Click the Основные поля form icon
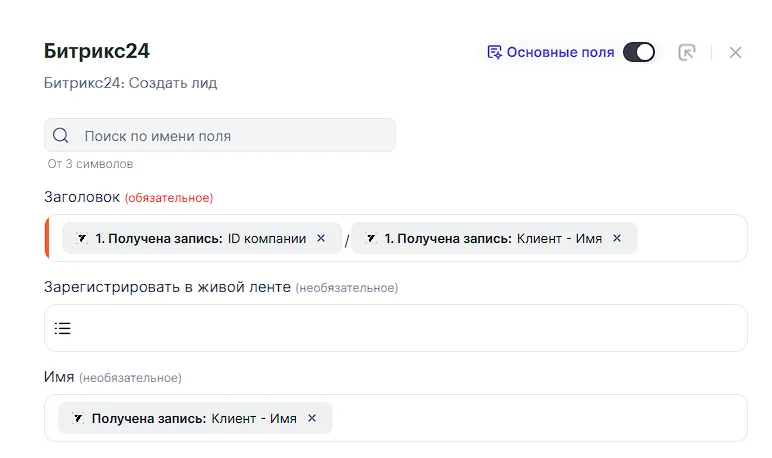Image resolution: width=772 pixels, height=458 pixels. pyautogui.click(x=494, y=52)
